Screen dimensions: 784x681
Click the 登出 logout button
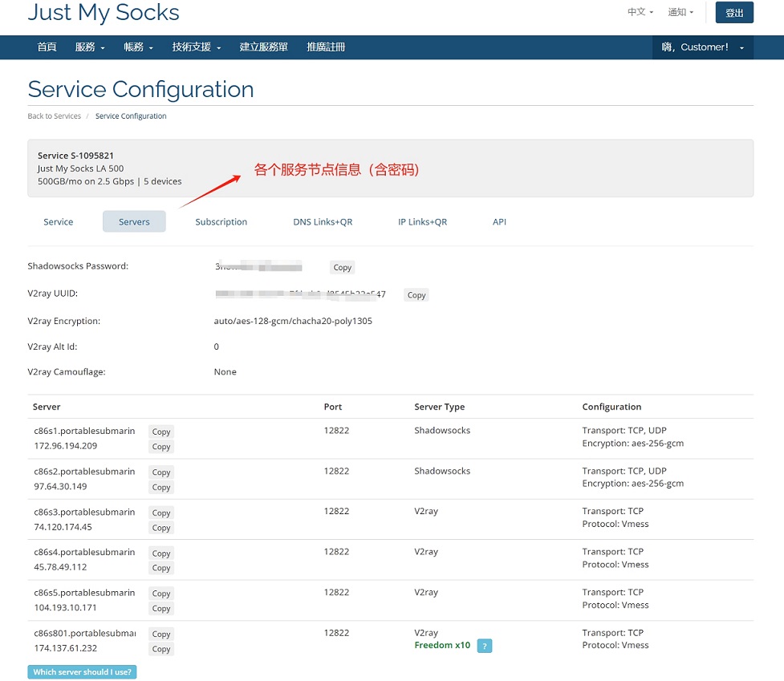tap(734, 13)
